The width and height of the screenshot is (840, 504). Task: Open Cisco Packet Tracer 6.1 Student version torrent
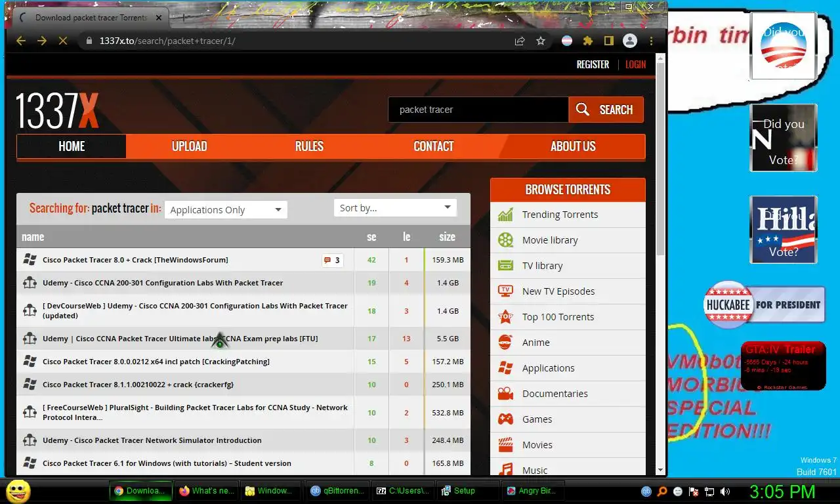[167, 463]
